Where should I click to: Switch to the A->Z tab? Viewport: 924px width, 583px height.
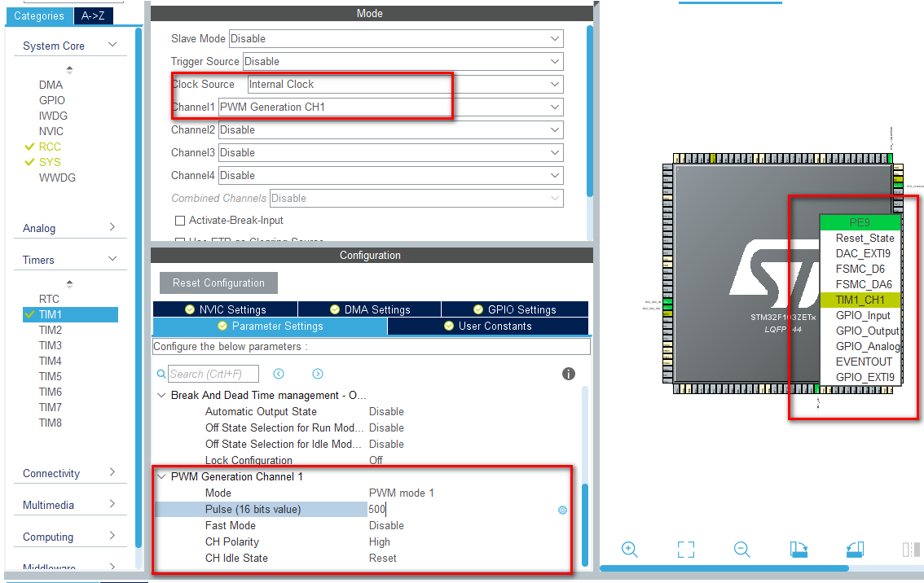pyautogui.click(x=93, y=16)
